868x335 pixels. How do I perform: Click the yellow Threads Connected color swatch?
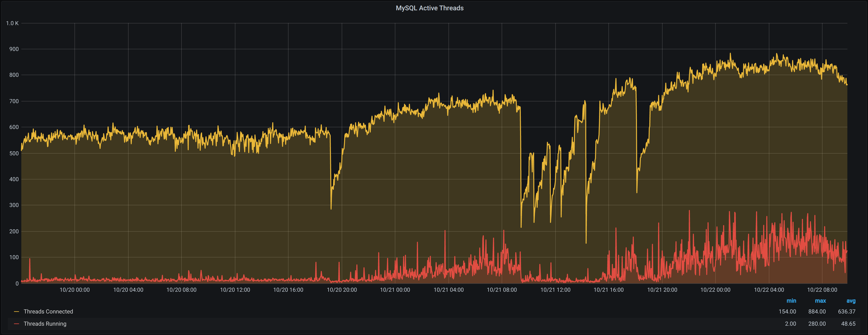pyautogui.click(x=16, y=312)
